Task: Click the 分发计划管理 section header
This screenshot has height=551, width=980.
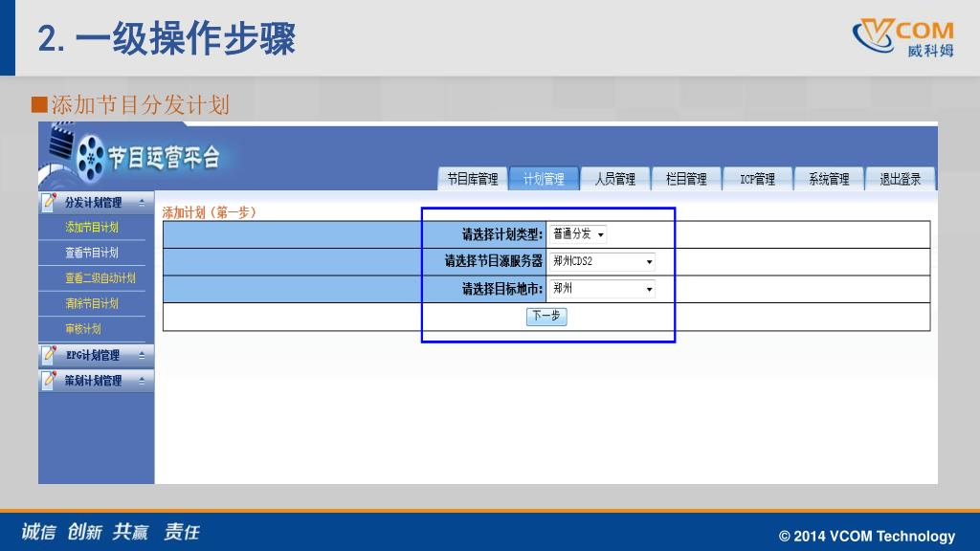Action: (96, 203)
